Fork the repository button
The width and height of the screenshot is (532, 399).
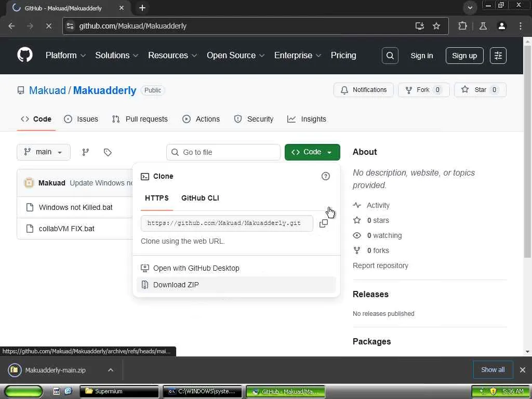(424, 90)
